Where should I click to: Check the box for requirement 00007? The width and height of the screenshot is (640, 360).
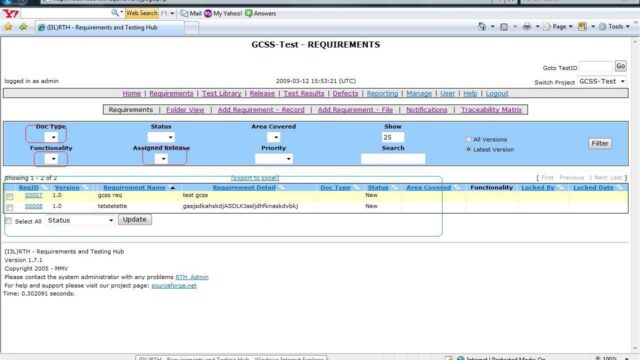[10, 196]
